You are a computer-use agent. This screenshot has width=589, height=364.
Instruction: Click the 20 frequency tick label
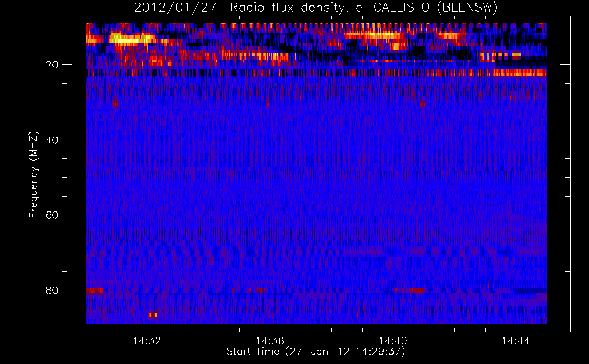pyautogui.click(x=52, y=65)
